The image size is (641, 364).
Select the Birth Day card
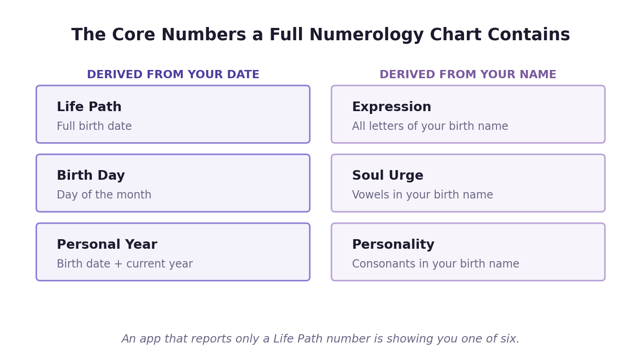[173, 183]
